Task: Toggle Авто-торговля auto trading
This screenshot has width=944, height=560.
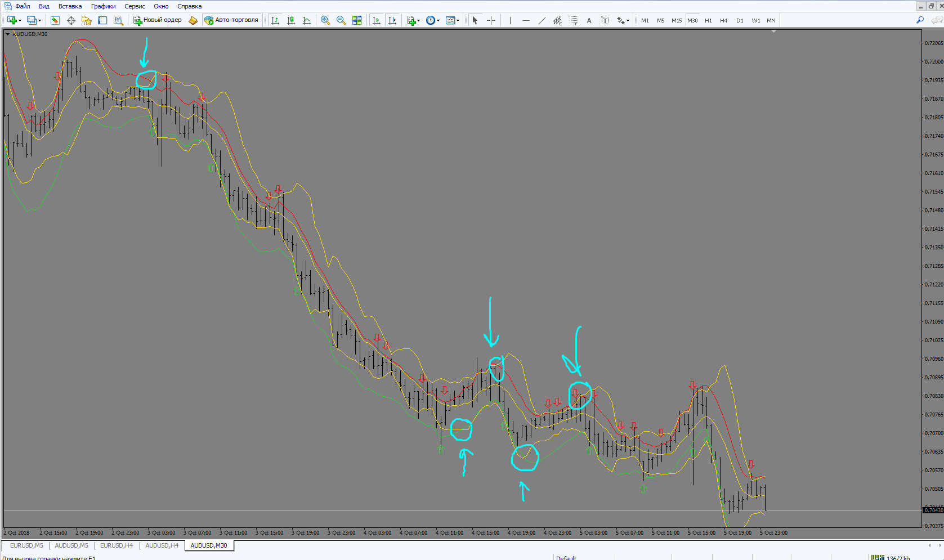Action: (x=231, y=20)
